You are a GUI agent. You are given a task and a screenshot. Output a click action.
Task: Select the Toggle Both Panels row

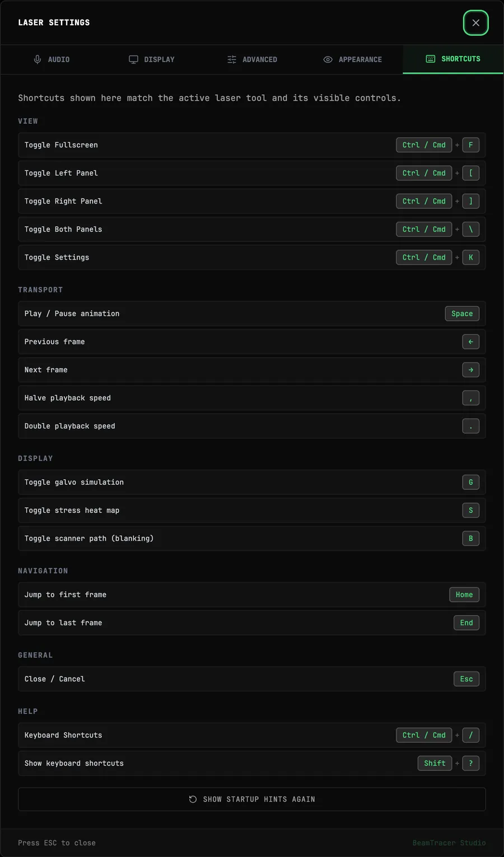(252, 229)
